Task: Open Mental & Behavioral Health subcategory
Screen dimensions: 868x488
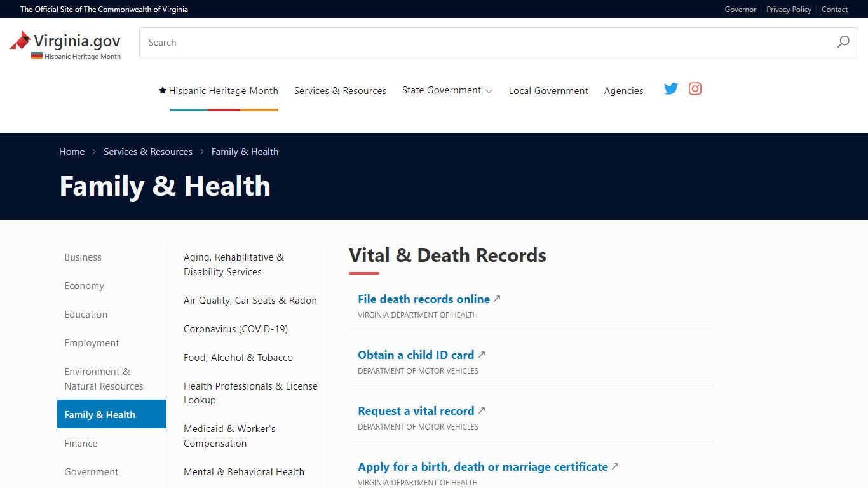Action: tap(244, 472)
